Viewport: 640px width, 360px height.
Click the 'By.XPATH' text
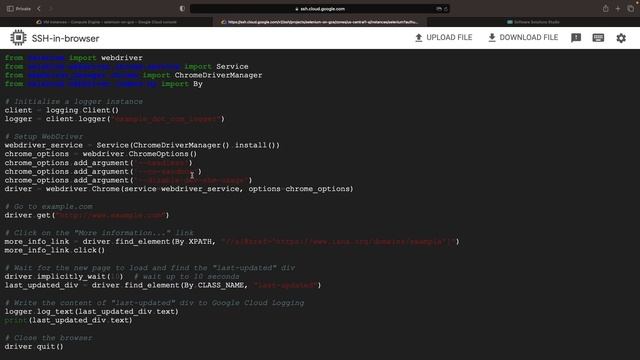[193, 242]
